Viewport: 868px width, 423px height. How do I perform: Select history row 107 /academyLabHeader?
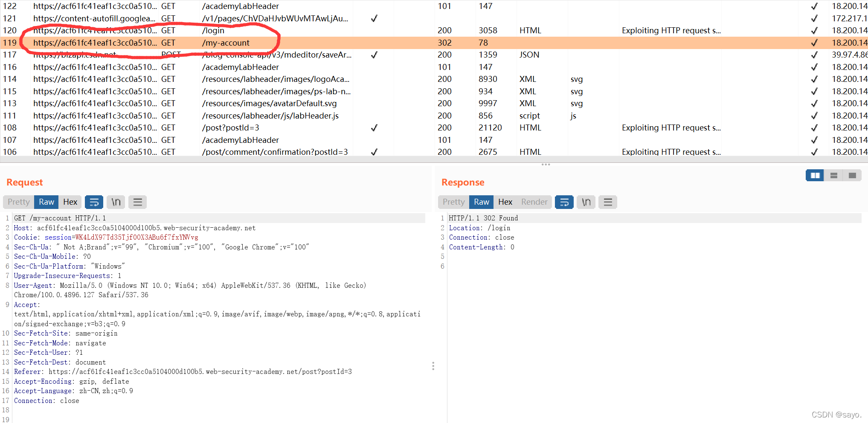(434, 140)
